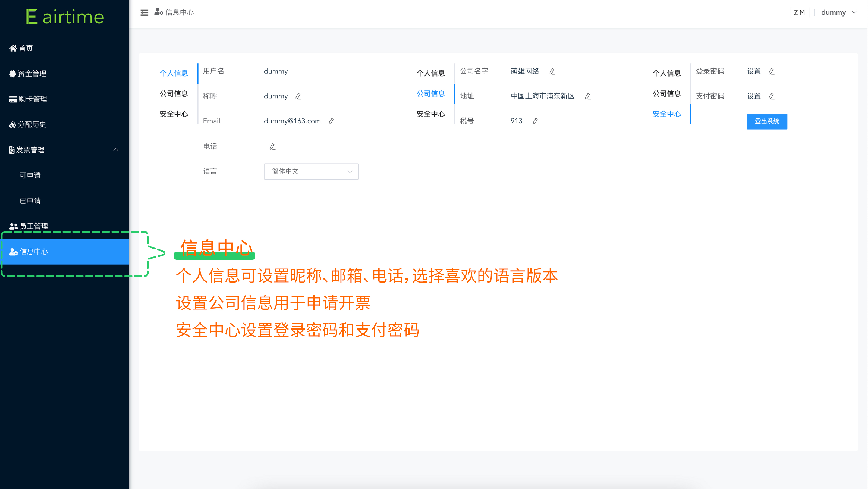Click the 登出系统 logout button
The width and height of the screenshot is (868, 489).
pyautogui.click(x=767, y=121)
